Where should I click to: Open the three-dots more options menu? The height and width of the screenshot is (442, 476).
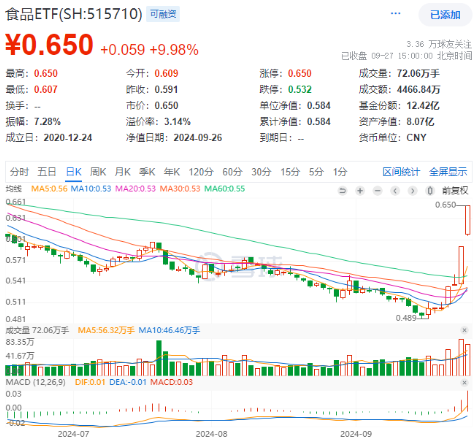(x=395, y=13)
